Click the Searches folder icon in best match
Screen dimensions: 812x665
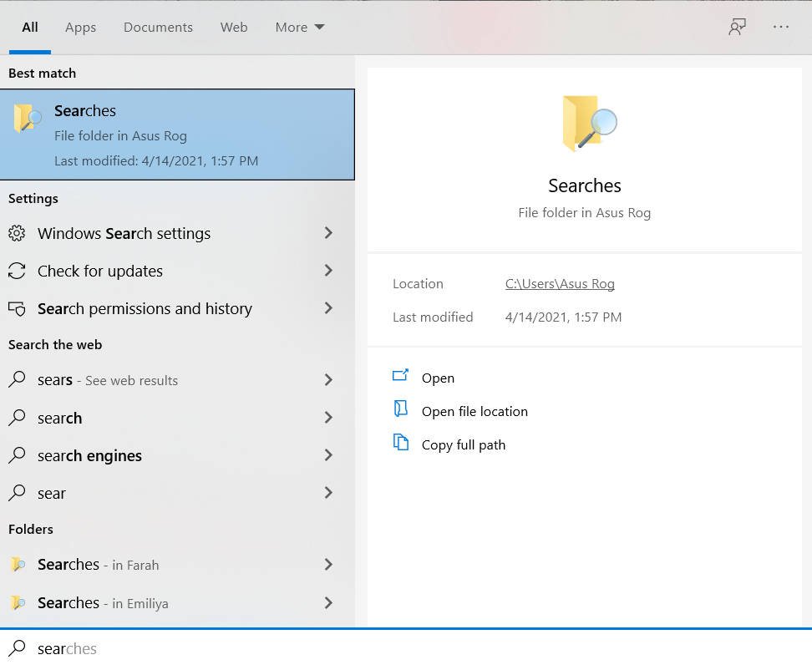(27, 118)
